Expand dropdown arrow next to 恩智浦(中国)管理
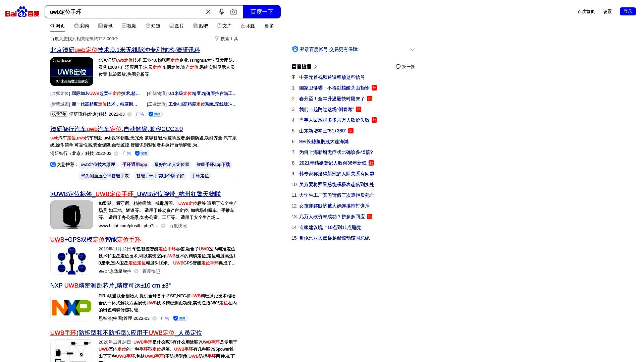 pos(154,318)
